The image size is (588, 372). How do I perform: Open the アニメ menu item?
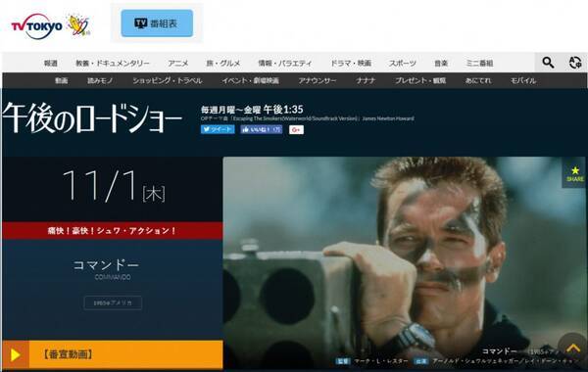point(178,64)
